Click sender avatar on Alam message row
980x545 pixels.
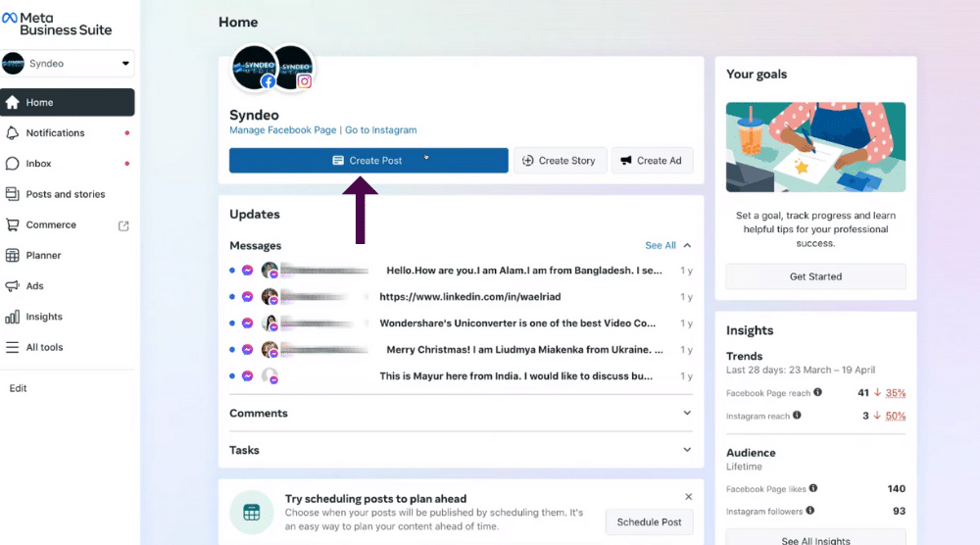coord(269,271)
